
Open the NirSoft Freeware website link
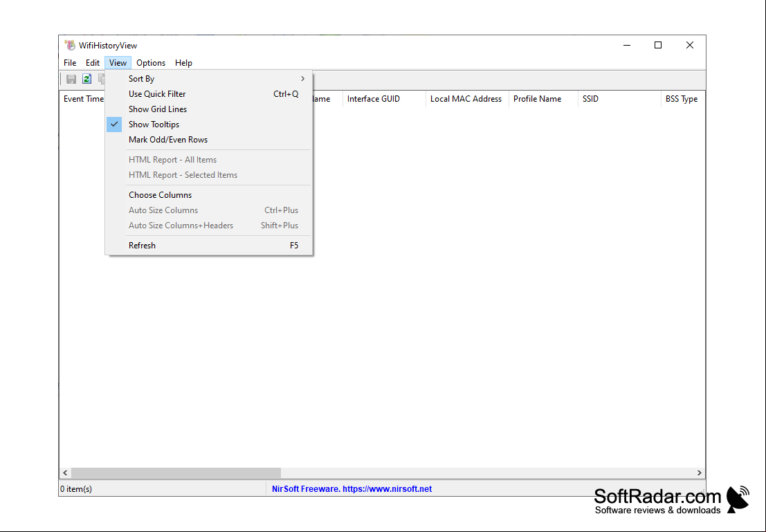[352, 489]
